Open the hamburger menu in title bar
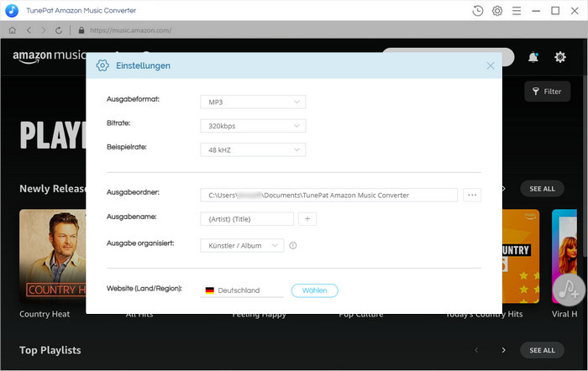 click(517, 11)
